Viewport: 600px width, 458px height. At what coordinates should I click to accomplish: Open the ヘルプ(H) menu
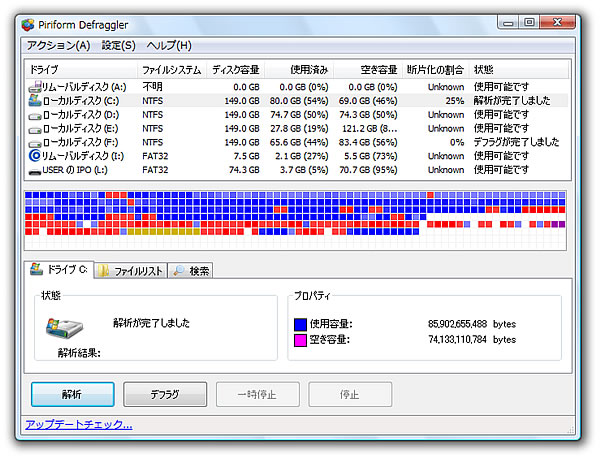click(169, 45)
